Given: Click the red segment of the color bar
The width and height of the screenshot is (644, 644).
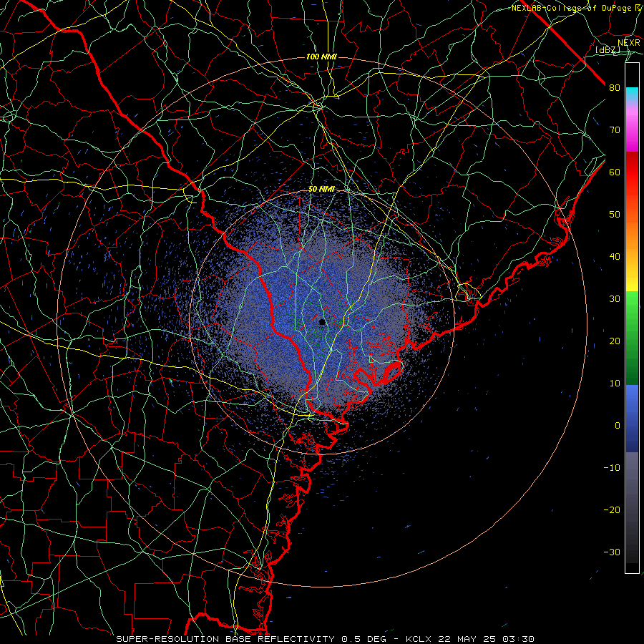Looking at the screenshot, I should pos(632,172).
